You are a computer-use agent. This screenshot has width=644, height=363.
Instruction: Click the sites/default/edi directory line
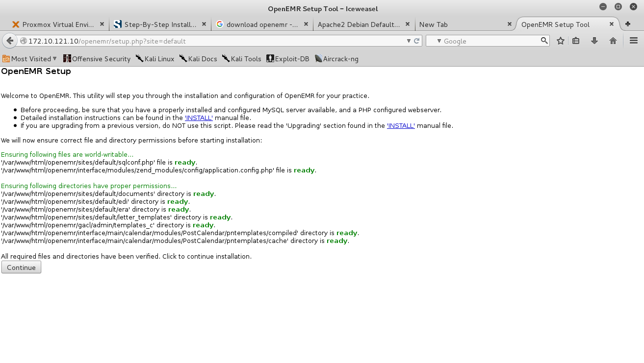click(x=96, y=202)
